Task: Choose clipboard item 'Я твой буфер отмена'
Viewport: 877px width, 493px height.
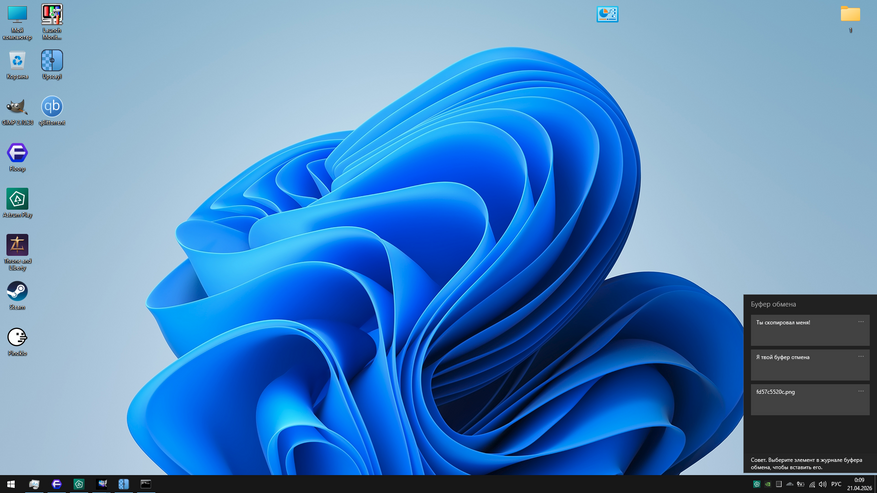Action: pos(810,365)
